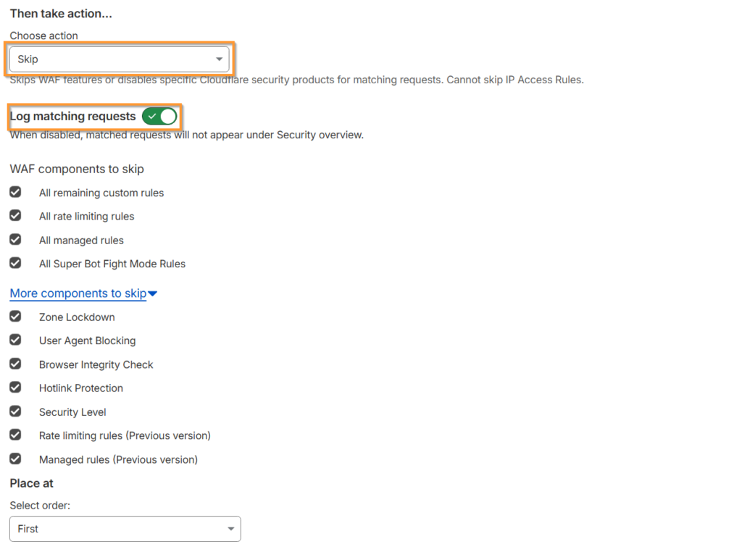742x560 pixels.
Task: Uncheck All remaining custom rules checkbox
Action: pyautogui.click(x=15, y=192)
